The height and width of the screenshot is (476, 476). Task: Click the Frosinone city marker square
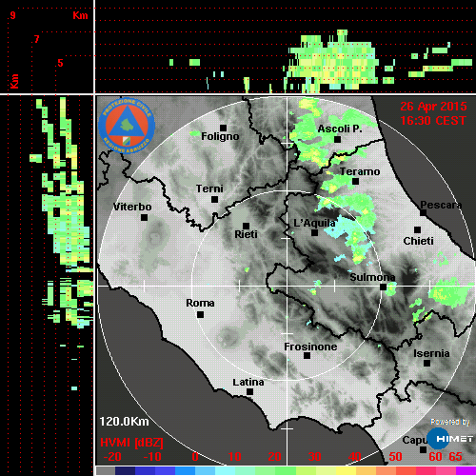[307, 356]
